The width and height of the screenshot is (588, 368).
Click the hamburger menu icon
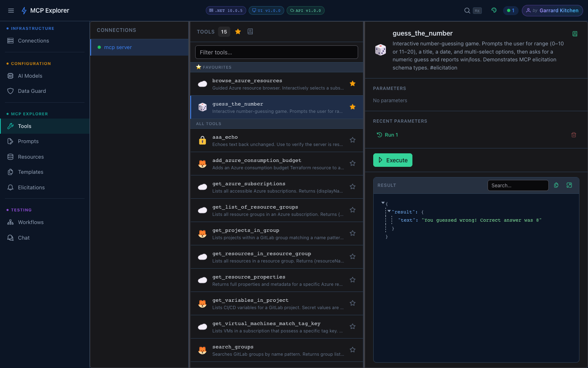point(11,11)
